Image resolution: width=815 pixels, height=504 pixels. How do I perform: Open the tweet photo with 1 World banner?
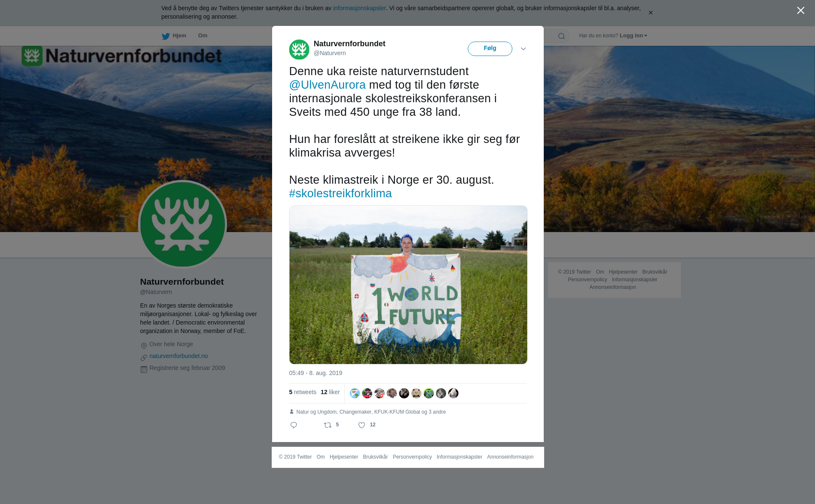(408, 285)
